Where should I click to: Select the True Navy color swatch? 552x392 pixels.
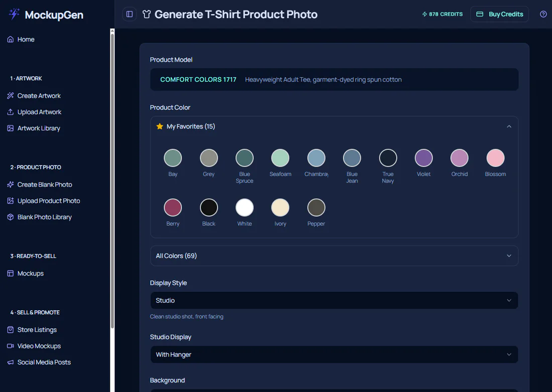click(x=388, y=158)
